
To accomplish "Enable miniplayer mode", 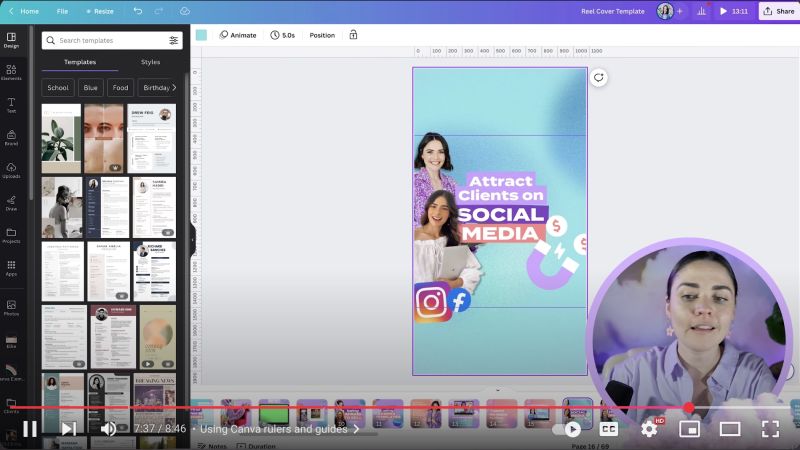I will (689, 430).
